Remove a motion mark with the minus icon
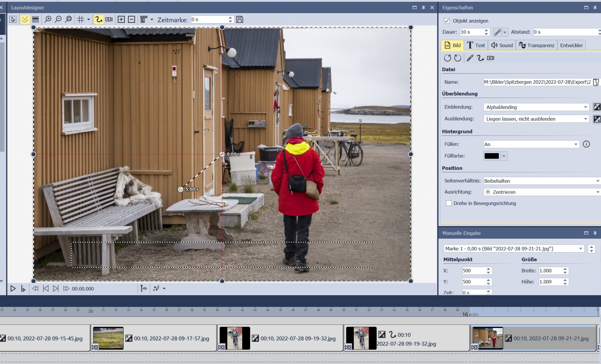This screenshot has height=364, width=601. tap(131, 20)
